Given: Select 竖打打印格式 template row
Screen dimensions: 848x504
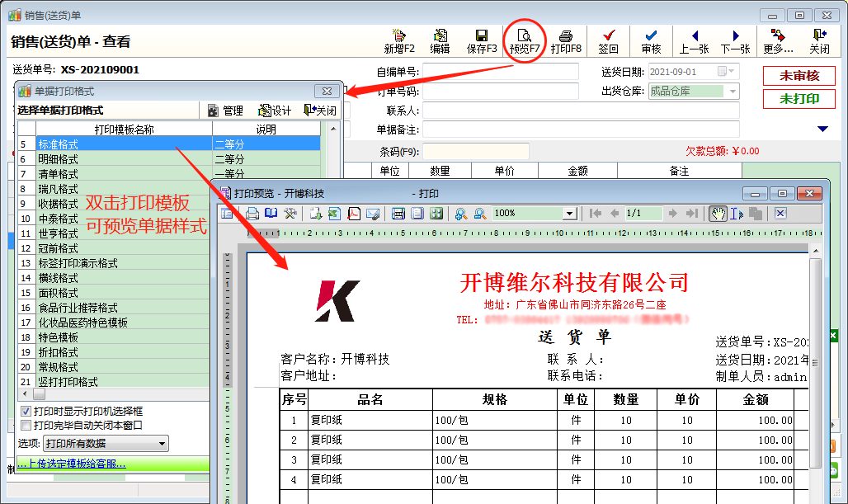Looking at the screenshot, I should pyautogui.click(x=114, y=382).
